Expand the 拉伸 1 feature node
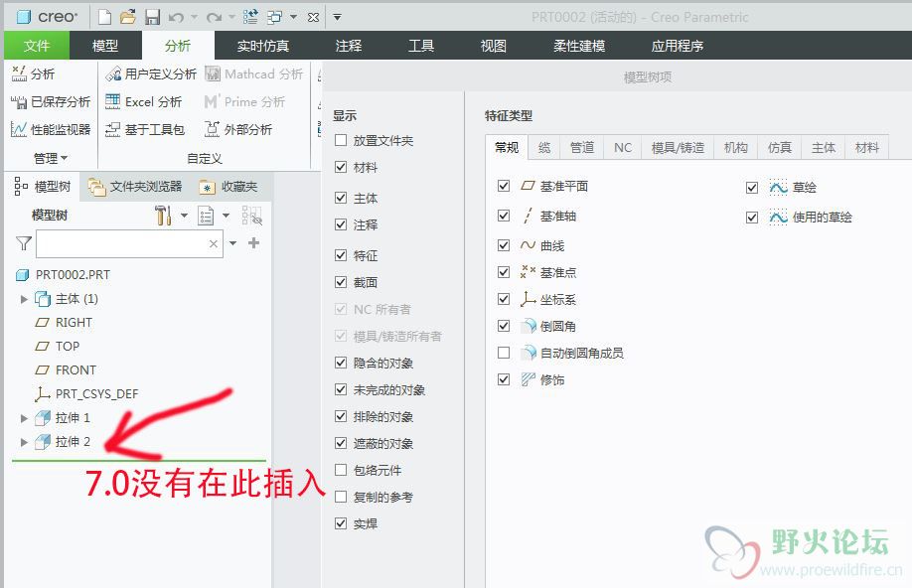This screenshot has height=588, width=912. click(24, 418)
